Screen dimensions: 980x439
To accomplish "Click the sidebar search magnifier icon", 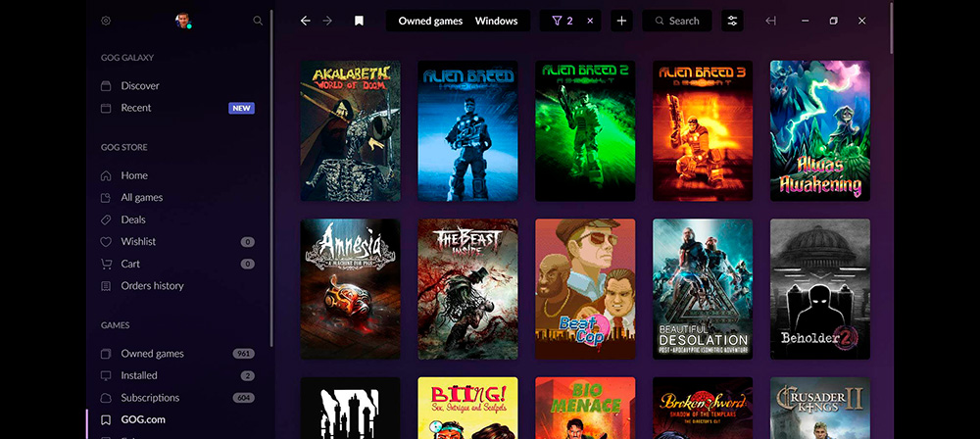I will click(x=258, y=21).
